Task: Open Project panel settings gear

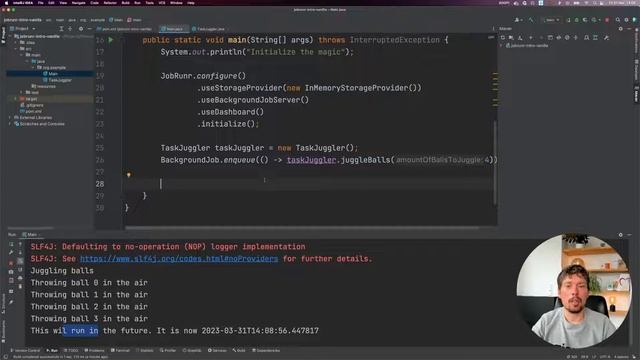Action: [80, 29]
